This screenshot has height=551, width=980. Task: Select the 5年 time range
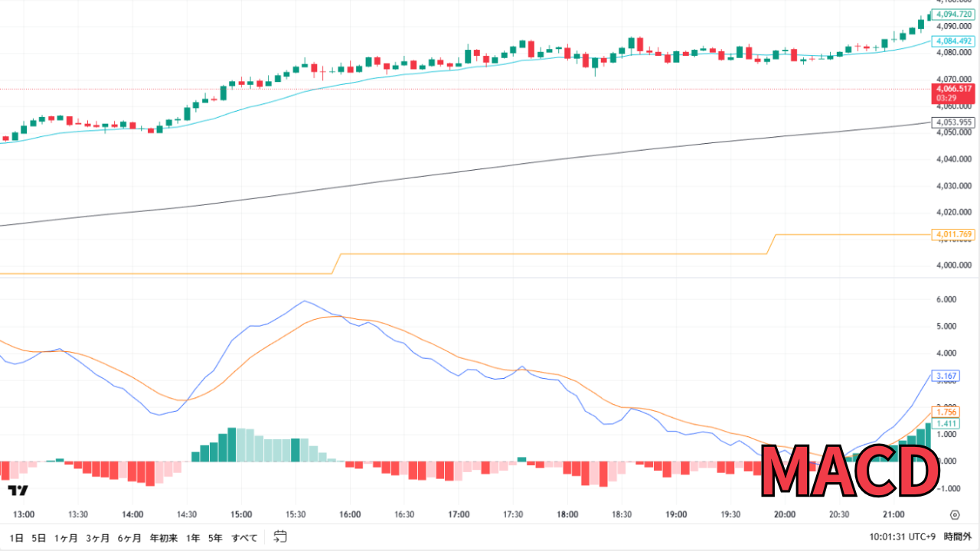point(216,538)
